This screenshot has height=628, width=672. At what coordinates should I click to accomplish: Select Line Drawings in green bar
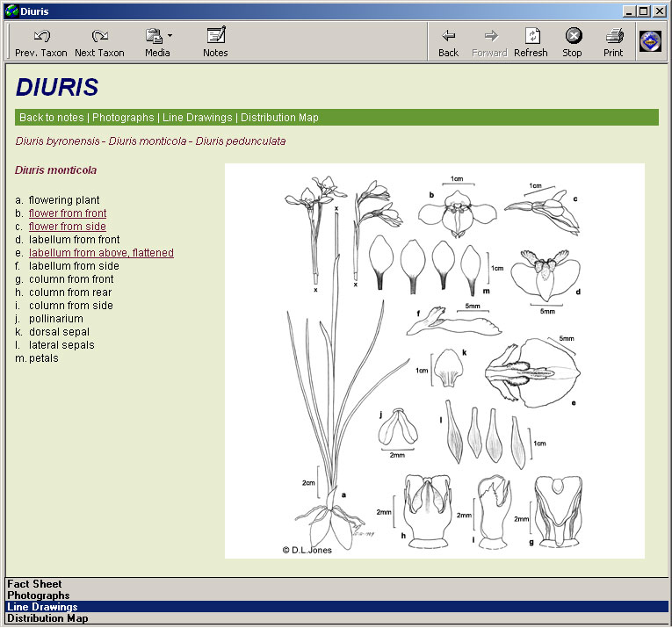pyautogui.click(x=198, y=118)
